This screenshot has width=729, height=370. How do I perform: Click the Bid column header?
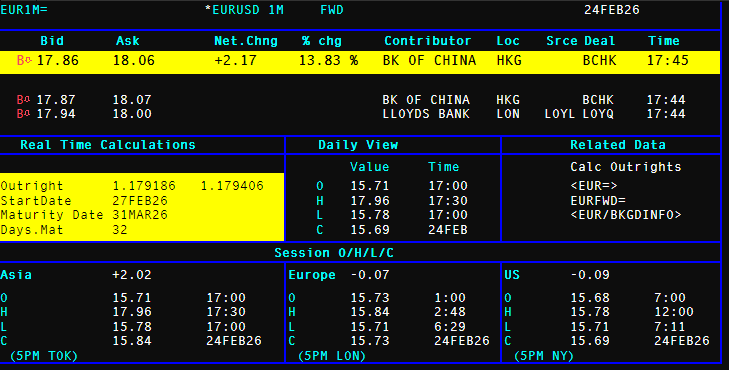coord(52,41)
